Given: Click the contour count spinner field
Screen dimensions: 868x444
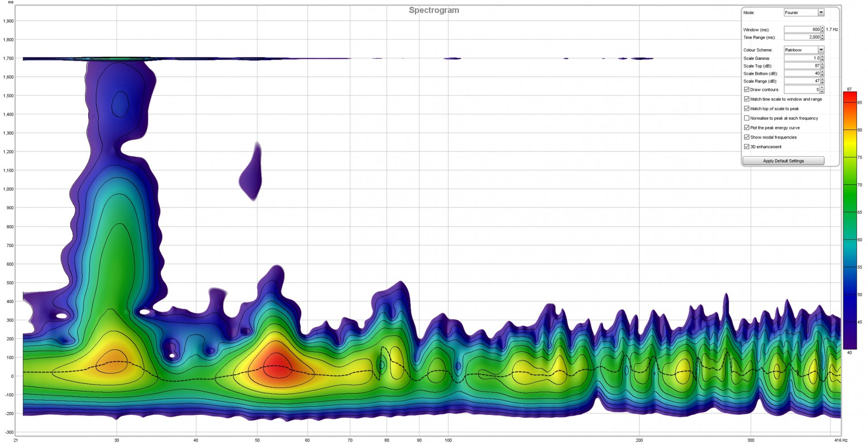Looking at the screenshot, I should (802, 89).
